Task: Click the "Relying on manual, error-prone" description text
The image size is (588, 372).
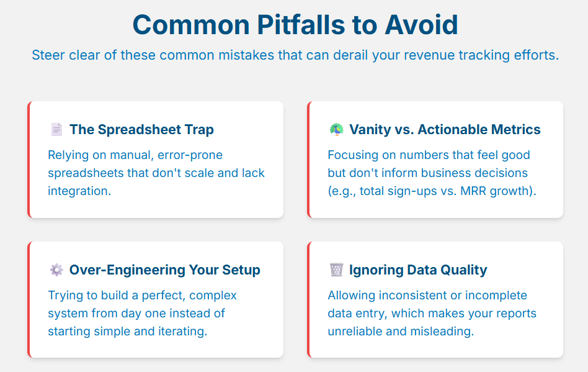Action: [x=135, y=155]
